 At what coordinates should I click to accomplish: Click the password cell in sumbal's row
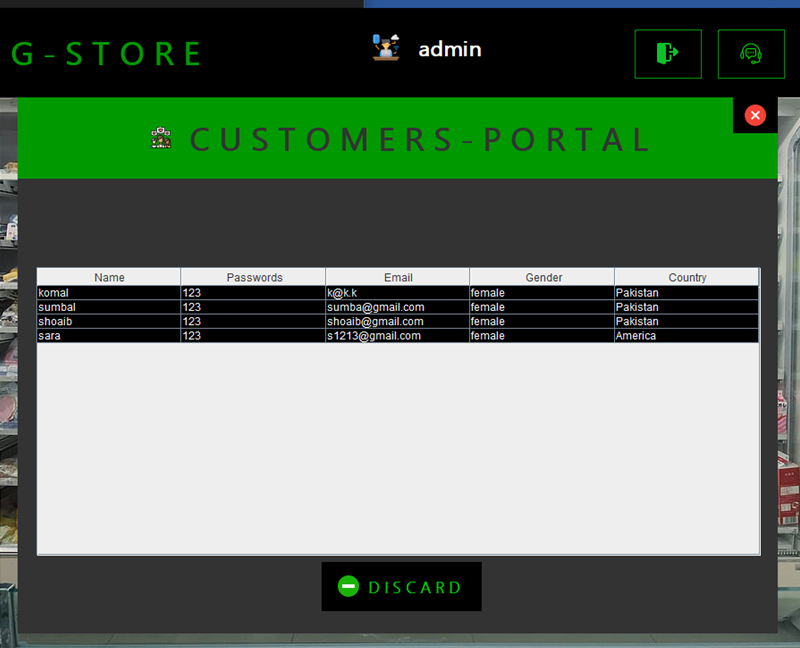coord(253,307)
